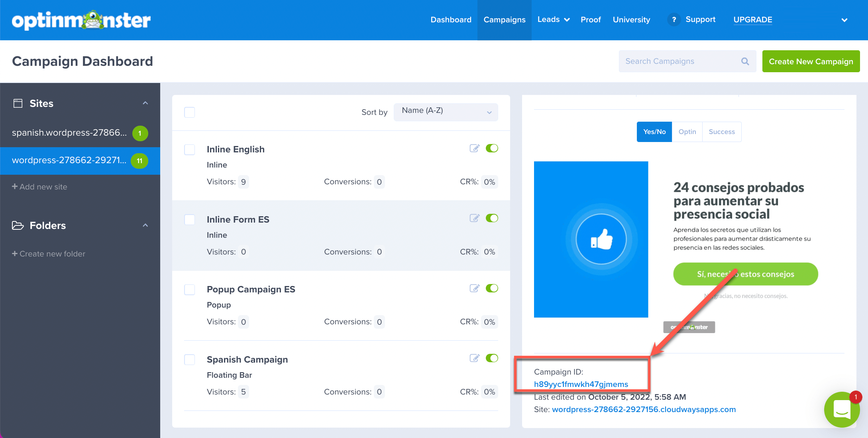Open the Sort by Name (A-Z) dropdown

(x=446, y=112)
